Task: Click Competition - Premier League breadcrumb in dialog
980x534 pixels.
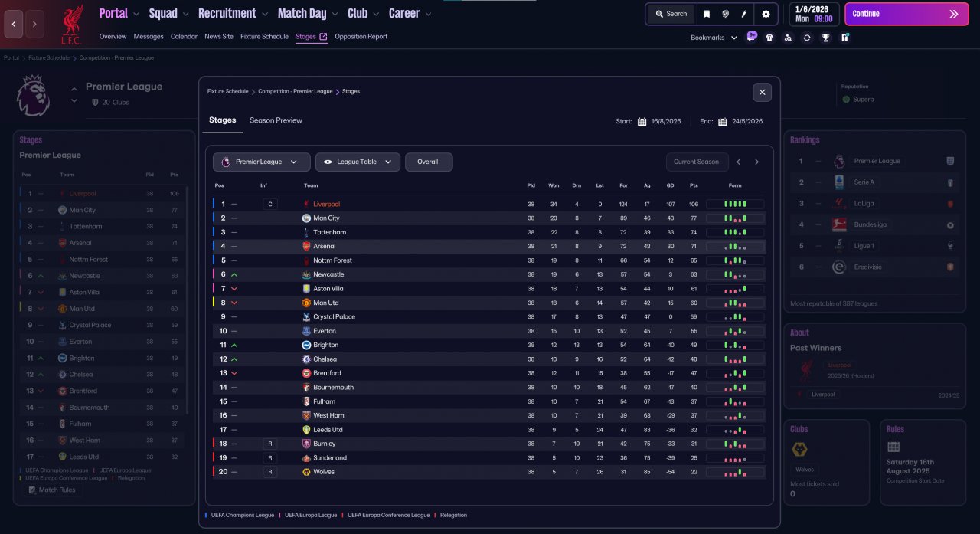Action: click(x=295, y=91)
